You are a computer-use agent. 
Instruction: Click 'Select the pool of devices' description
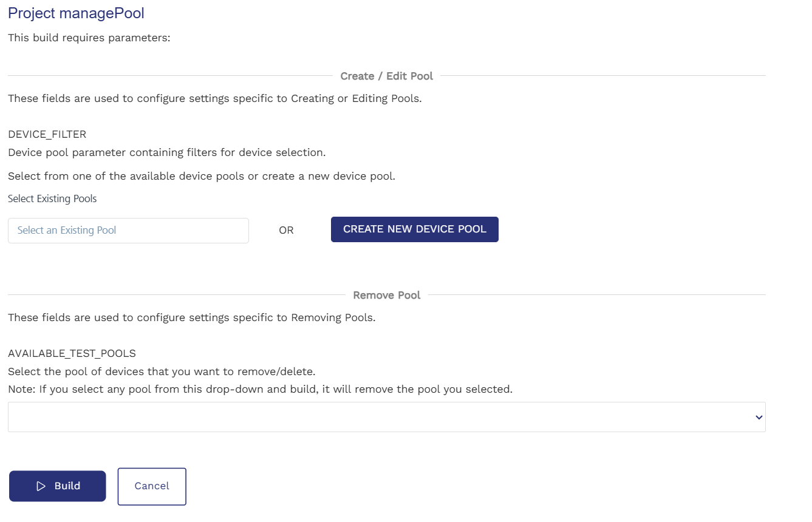[x=162, y=371]
